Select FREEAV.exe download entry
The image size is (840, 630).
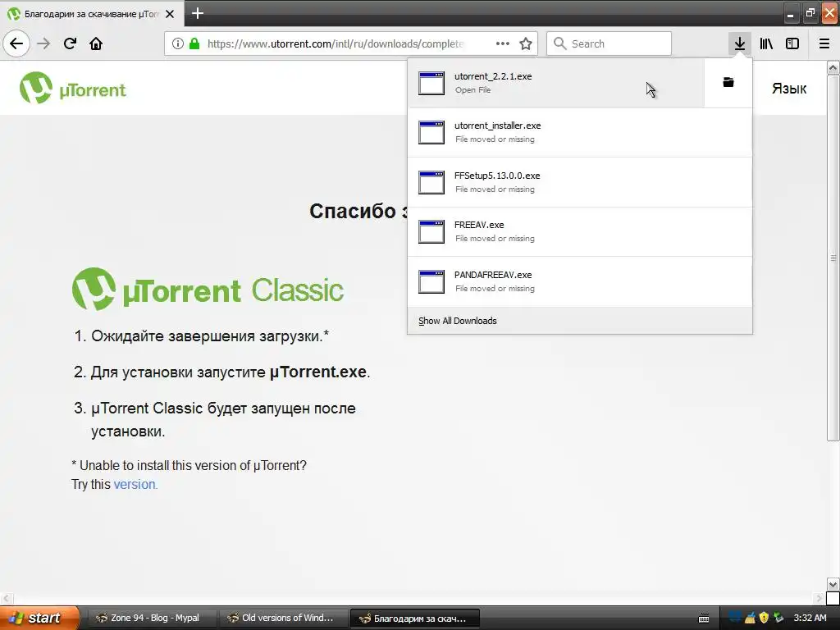(x=580, y=231)
